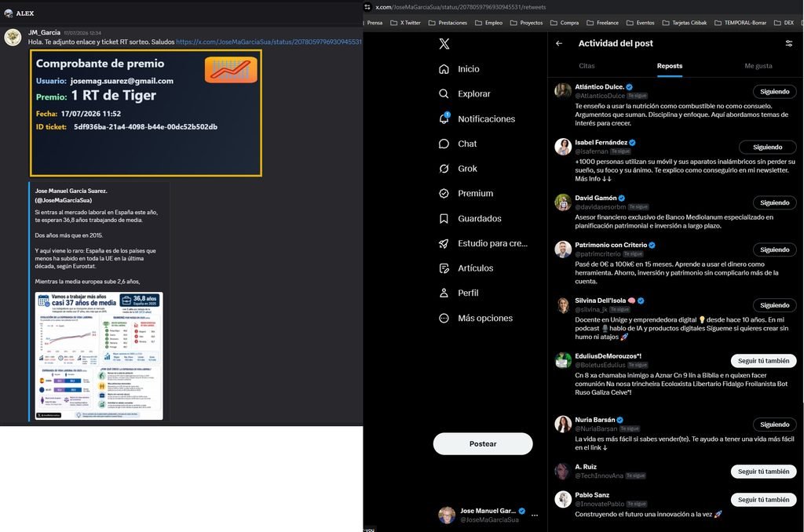Open Estudio para creadores rocket icon
This screenshot has height=532, width=804.
coord(444,243)
